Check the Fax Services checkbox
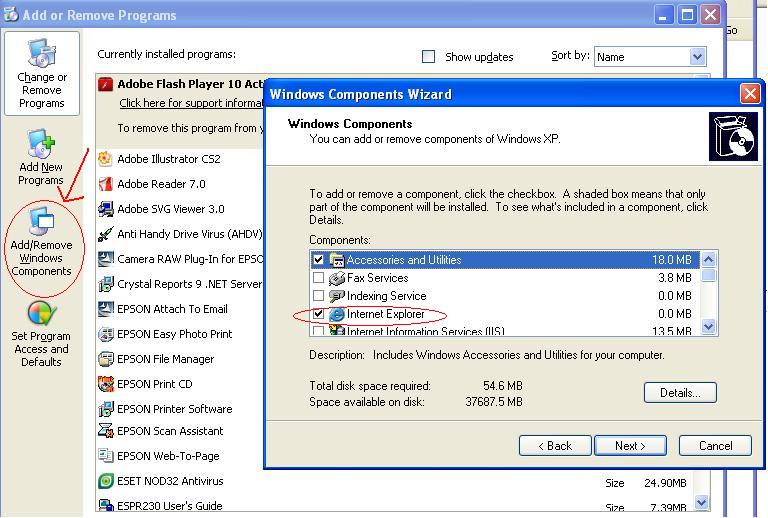 click(x=318, y=278)
